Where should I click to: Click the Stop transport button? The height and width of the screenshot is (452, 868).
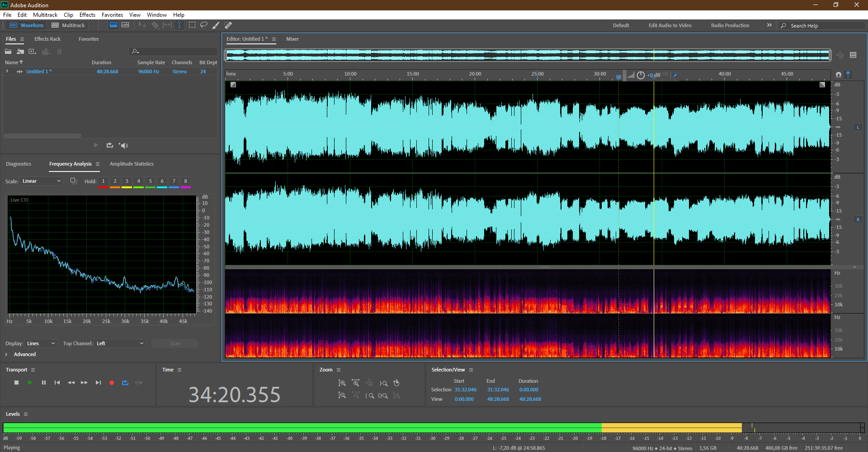click(17, 383)
